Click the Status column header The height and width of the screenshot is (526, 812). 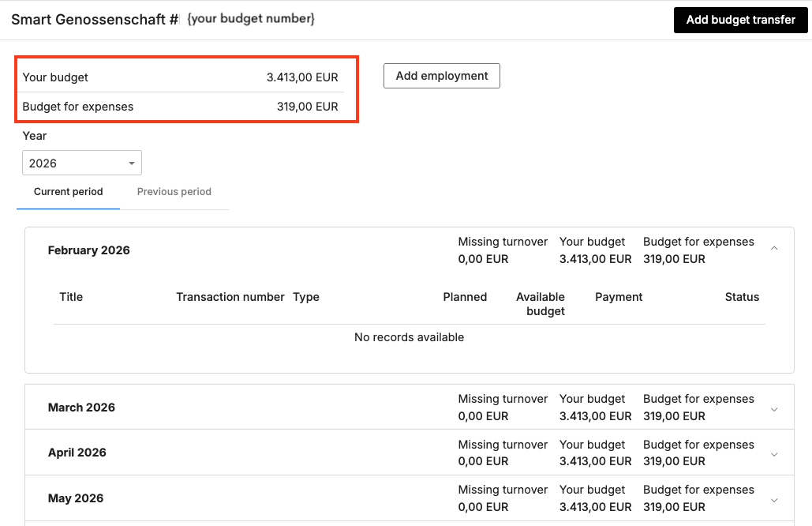(742, 298)
